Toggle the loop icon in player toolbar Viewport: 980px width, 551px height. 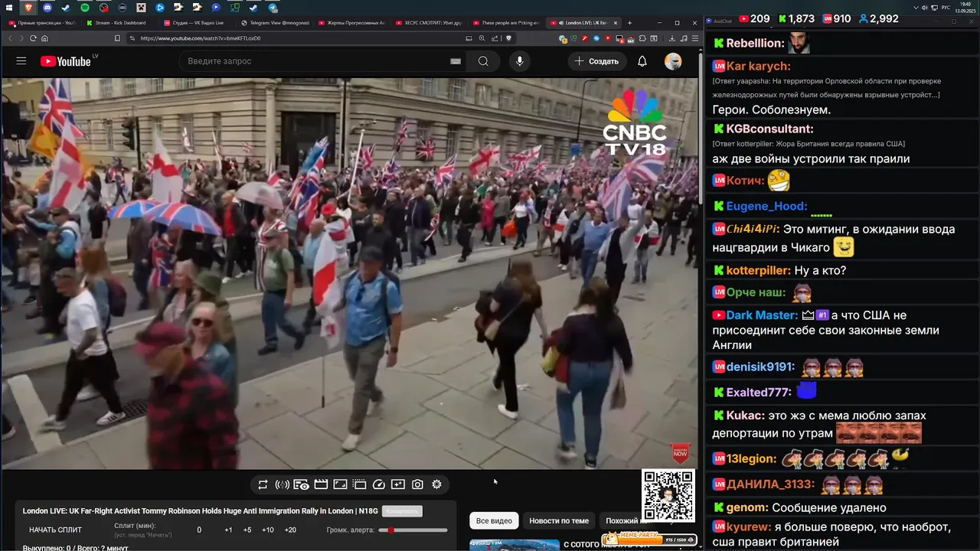(x=263, y=484)
